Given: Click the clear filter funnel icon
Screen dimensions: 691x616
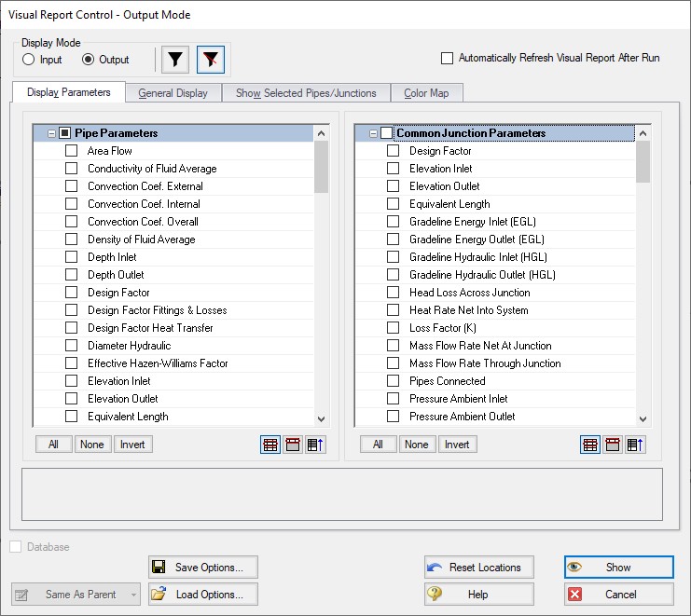Looking at the screenshot, I should 210,60.
